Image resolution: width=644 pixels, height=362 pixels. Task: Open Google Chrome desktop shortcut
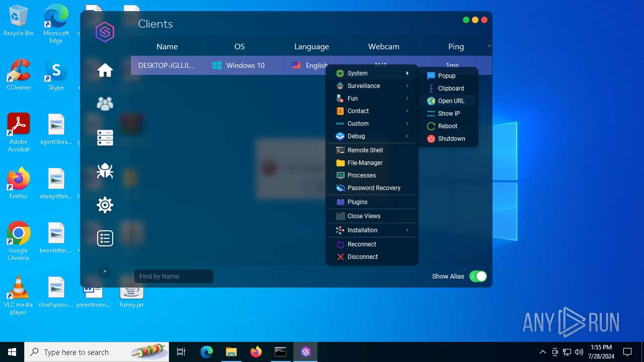click(19, 241)
